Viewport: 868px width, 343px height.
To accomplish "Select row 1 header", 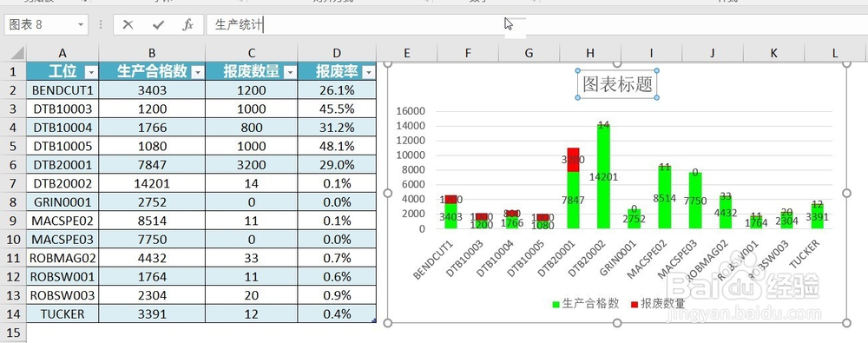I will 13,71.
